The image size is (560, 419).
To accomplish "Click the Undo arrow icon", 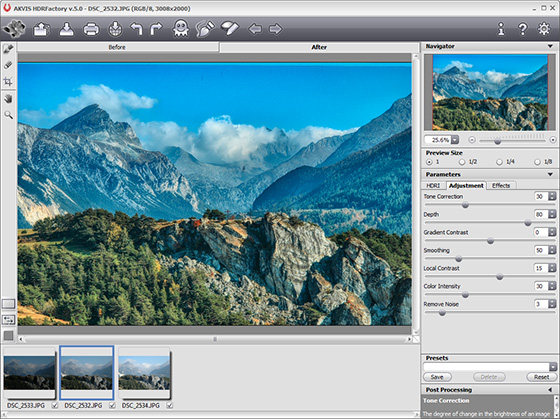I will point(136,29).
